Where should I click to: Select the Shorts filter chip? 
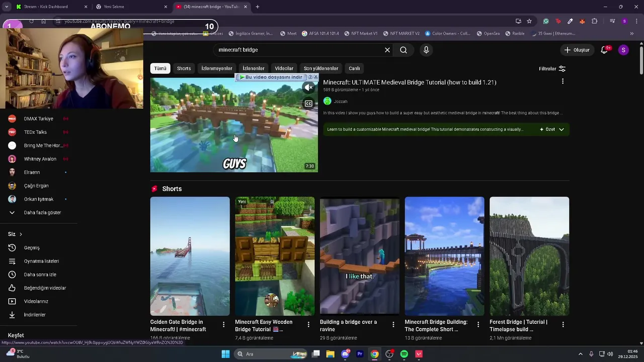(x=184, y=68)
